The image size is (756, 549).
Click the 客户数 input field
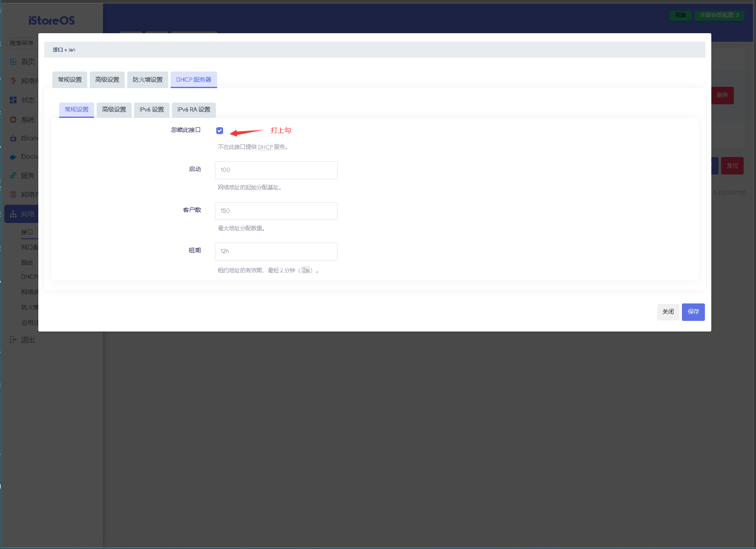pyautogui.click(x=276, y=211)
